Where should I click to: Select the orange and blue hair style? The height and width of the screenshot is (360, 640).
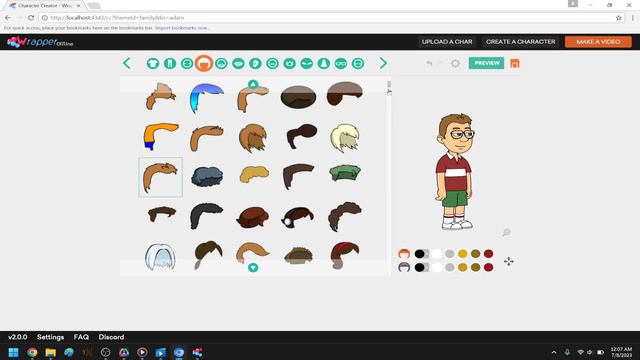[x=160, y=136]
